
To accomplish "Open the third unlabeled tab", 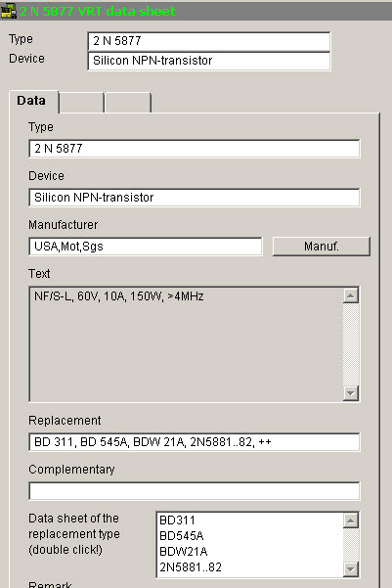I will coord(128,103).
